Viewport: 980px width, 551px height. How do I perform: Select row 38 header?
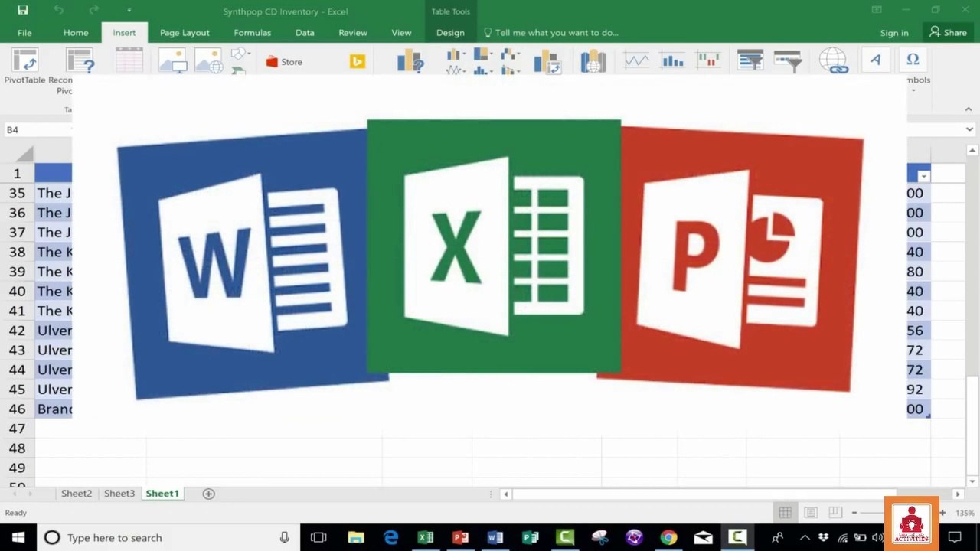point(17,252)
